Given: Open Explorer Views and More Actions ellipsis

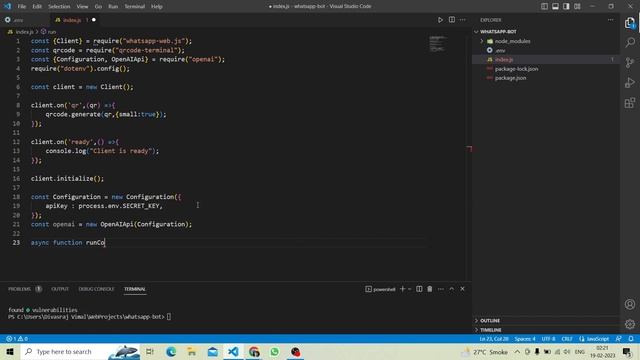Looking at the screenshot, I should [x=610, y=20].
